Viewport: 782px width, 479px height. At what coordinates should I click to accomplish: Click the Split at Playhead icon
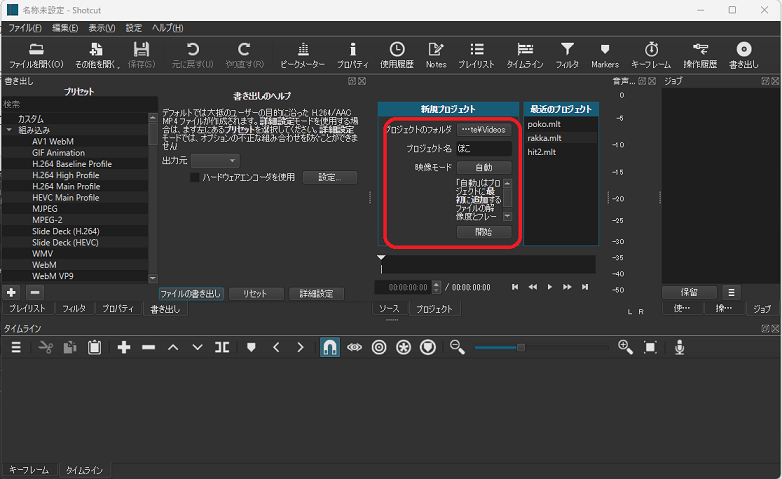(x=222, y=347)
